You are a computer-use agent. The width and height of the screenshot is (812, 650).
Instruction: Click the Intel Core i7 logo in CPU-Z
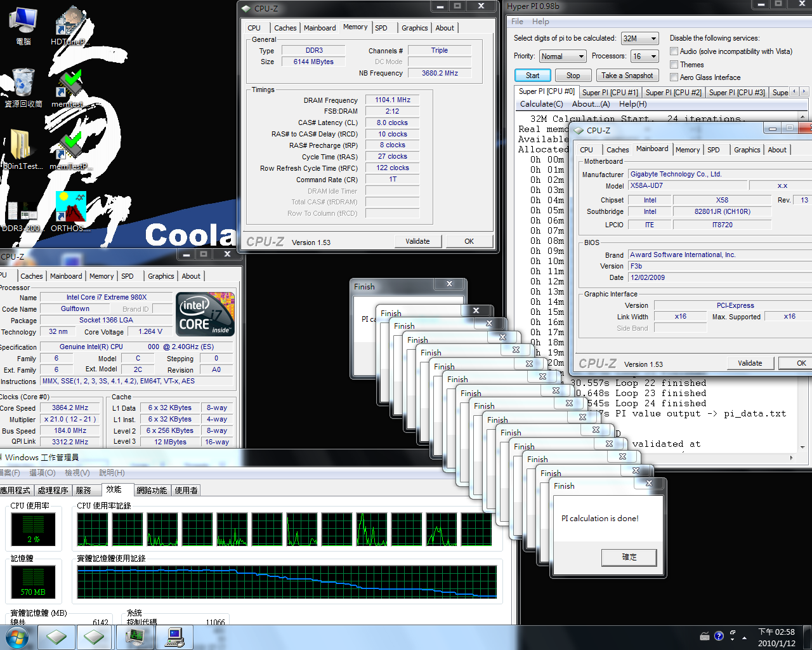206,314
